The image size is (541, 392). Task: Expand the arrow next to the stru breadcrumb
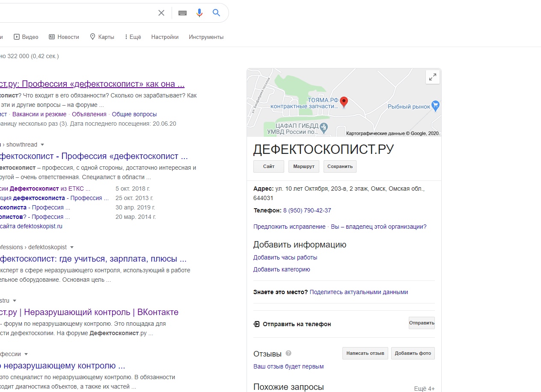(15, 301)
